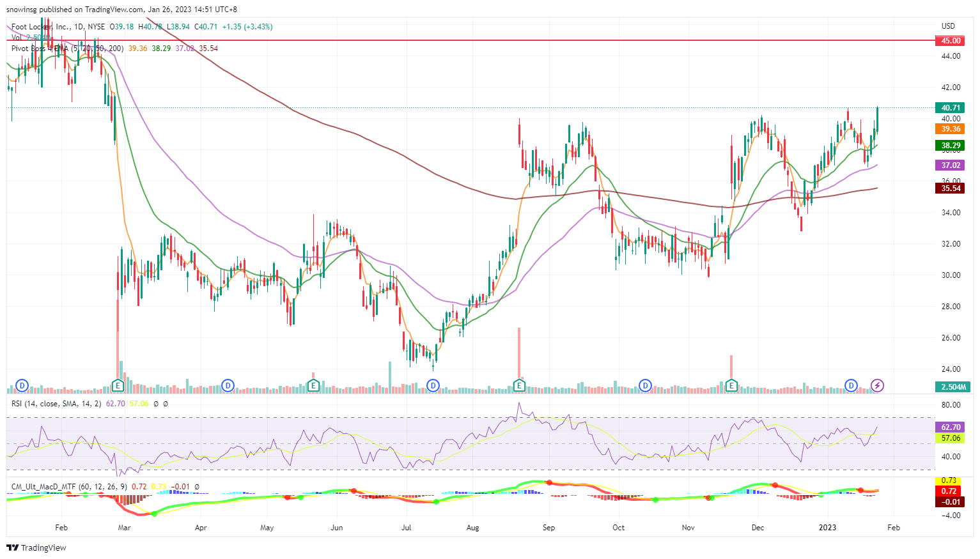Click the earnings marker just before Mar
Viewport: 980px width, 559px height.
[x=118, y=385]
